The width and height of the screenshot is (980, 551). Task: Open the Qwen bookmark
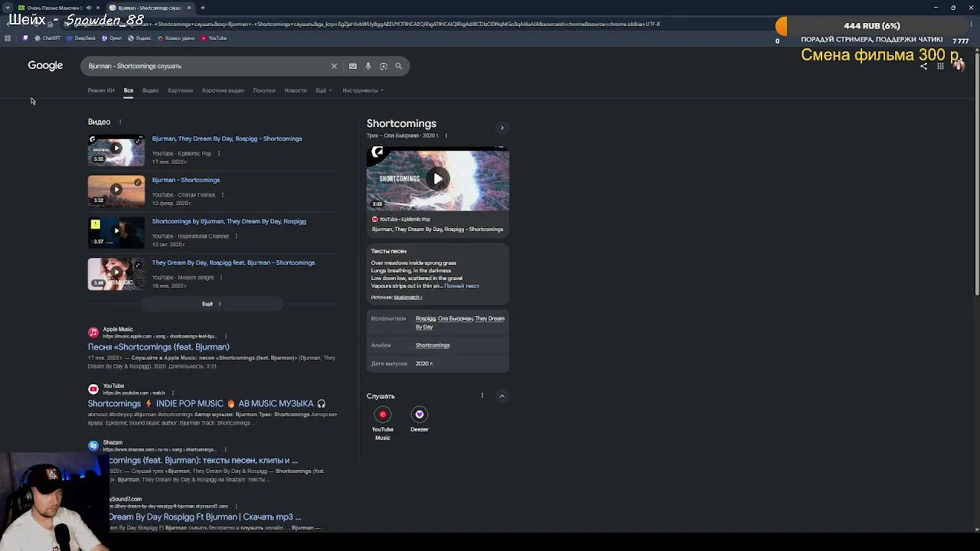112,37
